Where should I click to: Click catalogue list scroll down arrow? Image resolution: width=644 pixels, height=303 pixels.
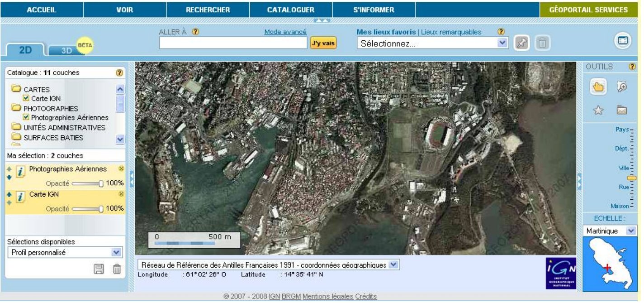tap(120, 140)
